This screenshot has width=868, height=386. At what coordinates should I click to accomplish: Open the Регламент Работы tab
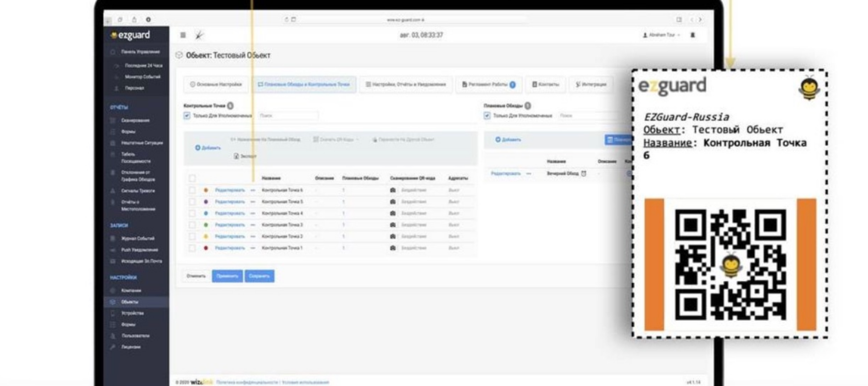pyautogui.click(x=488, y=84)
